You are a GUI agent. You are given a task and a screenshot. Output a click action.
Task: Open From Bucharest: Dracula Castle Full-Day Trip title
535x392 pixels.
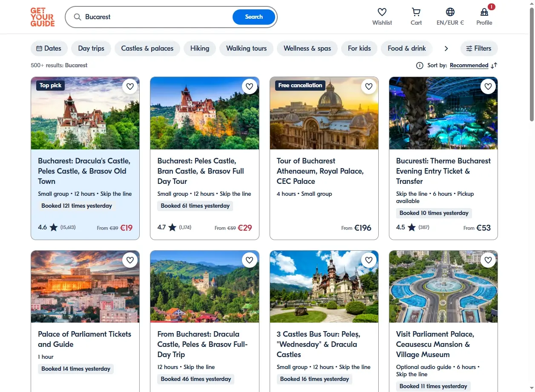pyautogui.click(x=202, y=344)
